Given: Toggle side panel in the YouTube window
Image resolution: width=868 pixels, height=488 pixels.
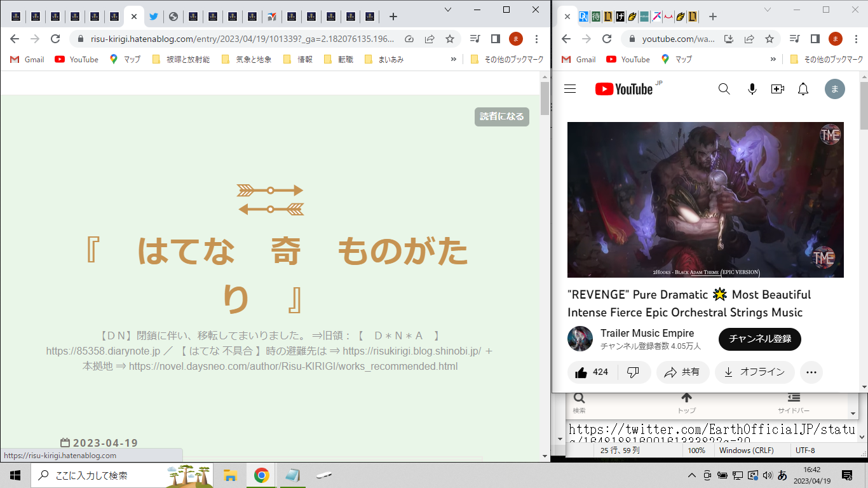Looking at the screenshot, I should tap(815, 39).
